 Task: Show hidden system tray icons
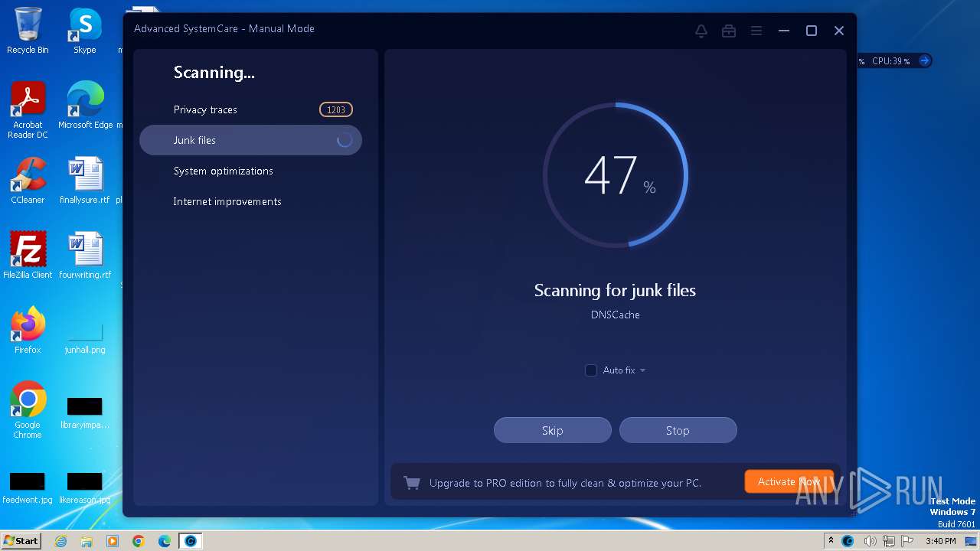tap(831, 541)
